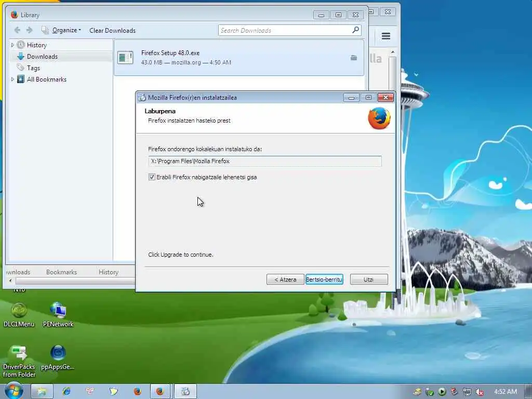Select All Bookmarks in sidebar
The width and height of the screenshot is (532, 399).
(46, 79)
